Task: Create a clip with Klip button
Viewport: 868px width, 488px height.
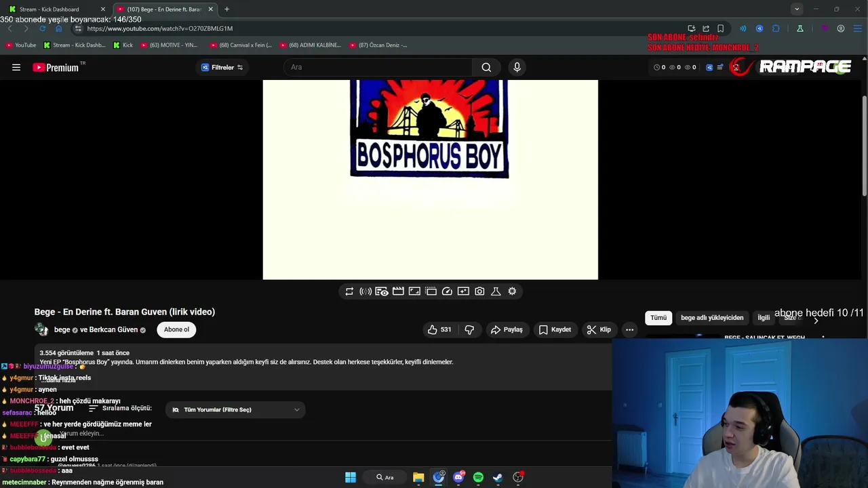Action: [599, 329]
